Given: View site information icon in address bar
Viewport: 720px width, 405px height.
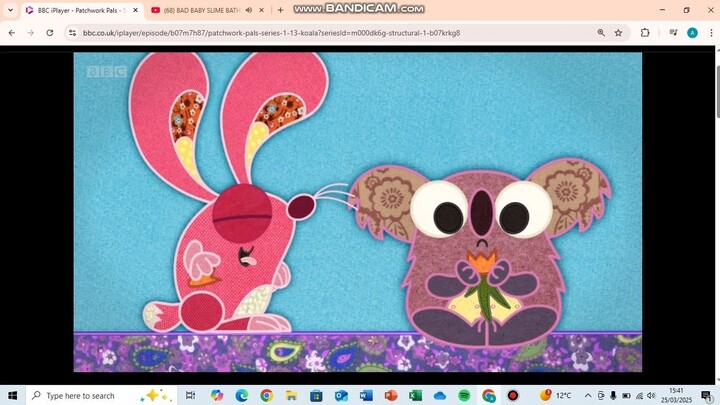Looking at the screenshot, I should pyautogui.click(x=74, y=33).
